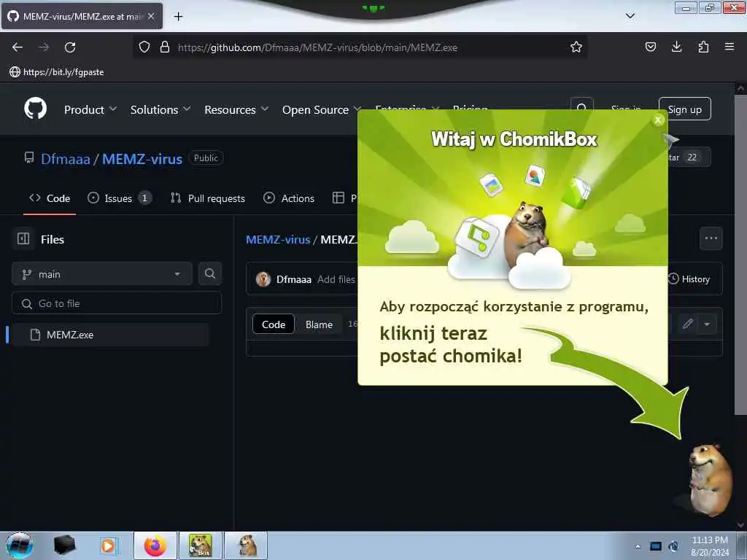
Task: Open Firefox downloads panel
Action: point(676,47)
